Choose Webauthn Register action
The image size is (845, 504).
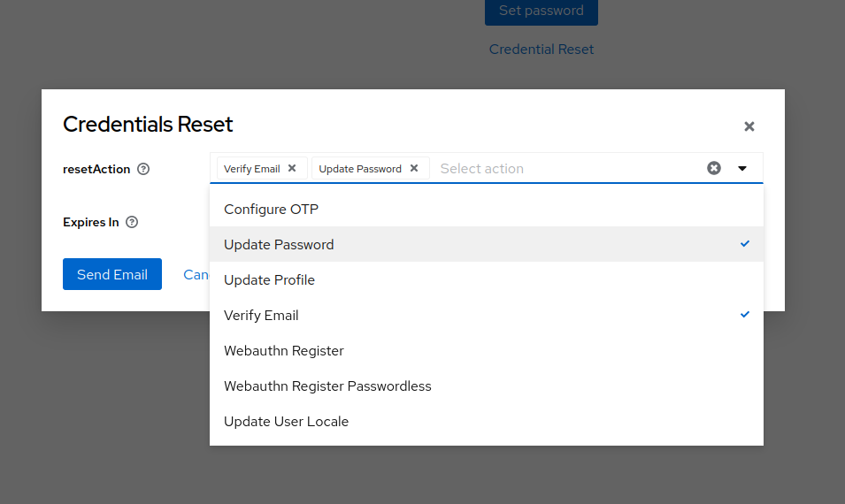point(283,351)
